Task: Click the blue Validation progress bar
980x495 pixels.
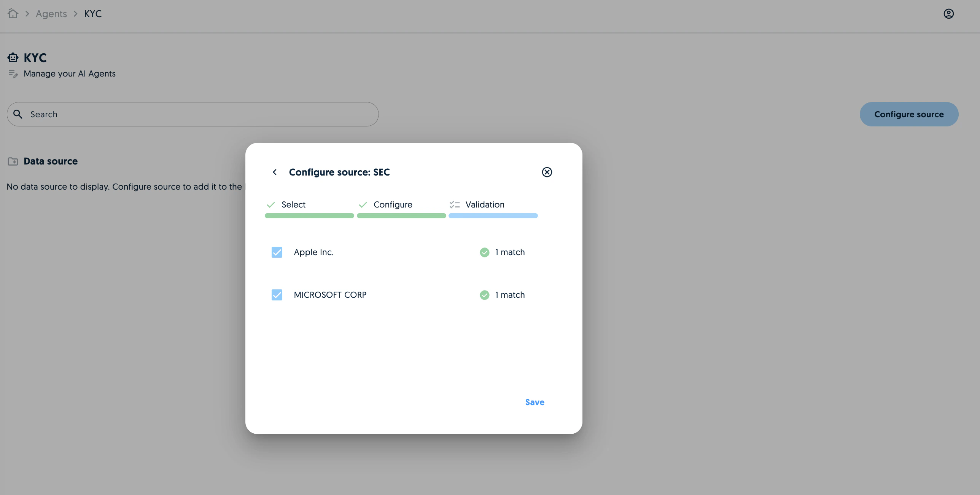Action: (x=493, y=216)
